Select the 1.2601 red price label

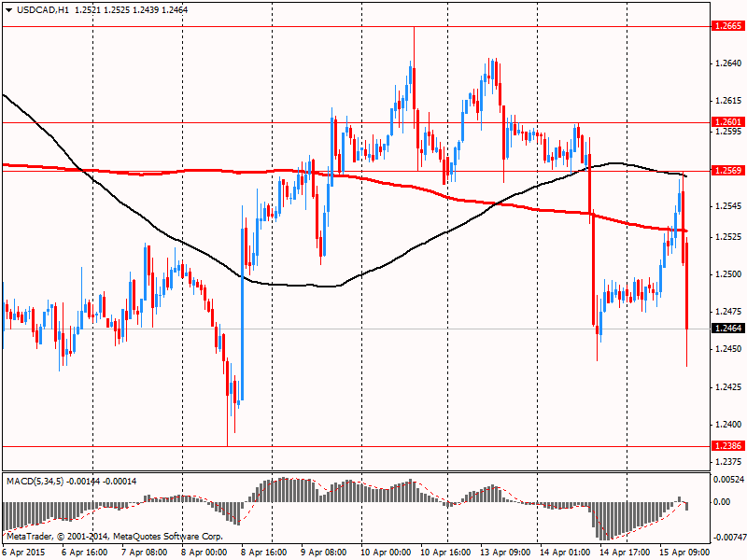pyautogui.click(x=727, y=122)
